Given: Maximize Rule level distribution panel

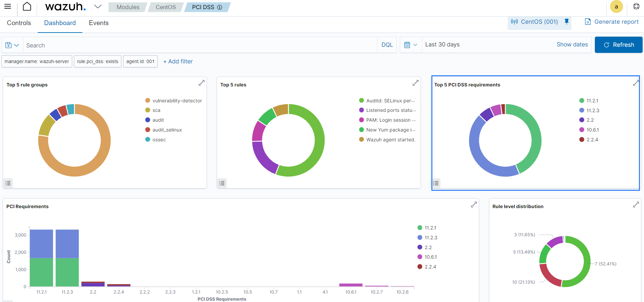Looking at the screenshot, I should [x=636, y=204].
